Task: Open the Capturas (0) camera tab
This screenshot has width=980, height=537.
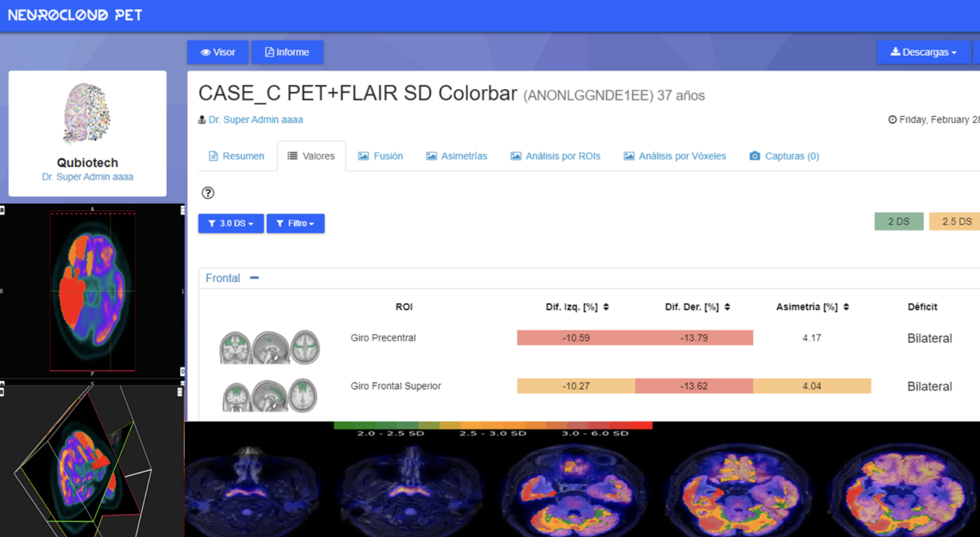Action: click(784, 156)
